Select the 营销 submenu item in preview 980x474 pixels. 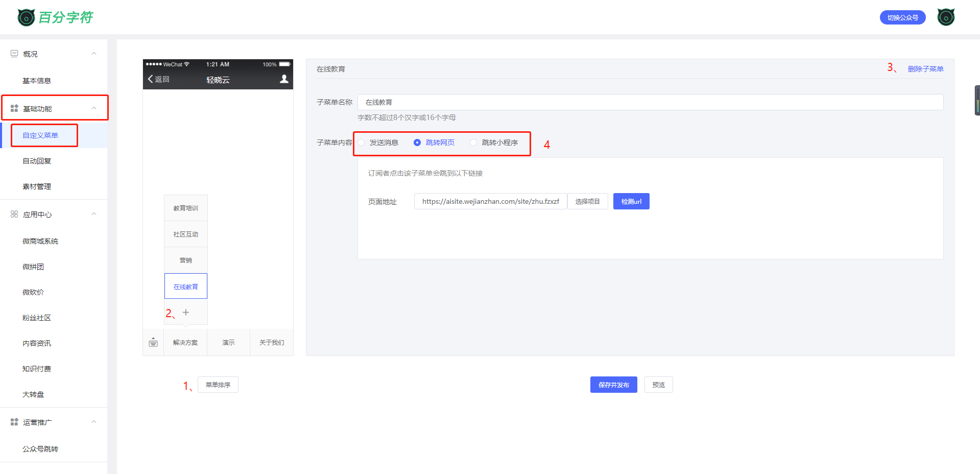[x=186, y=260]
